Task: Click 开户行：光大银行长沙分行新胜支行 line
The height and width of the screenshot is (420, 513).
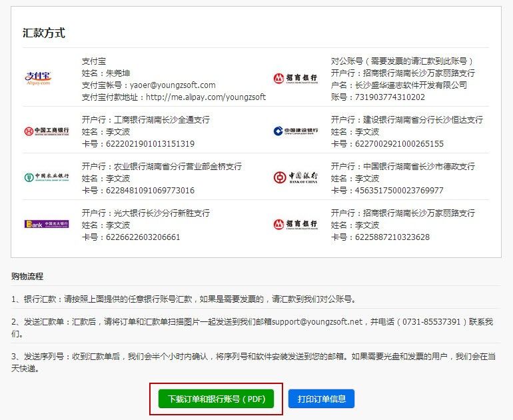Action: click(x=146, y=213)
